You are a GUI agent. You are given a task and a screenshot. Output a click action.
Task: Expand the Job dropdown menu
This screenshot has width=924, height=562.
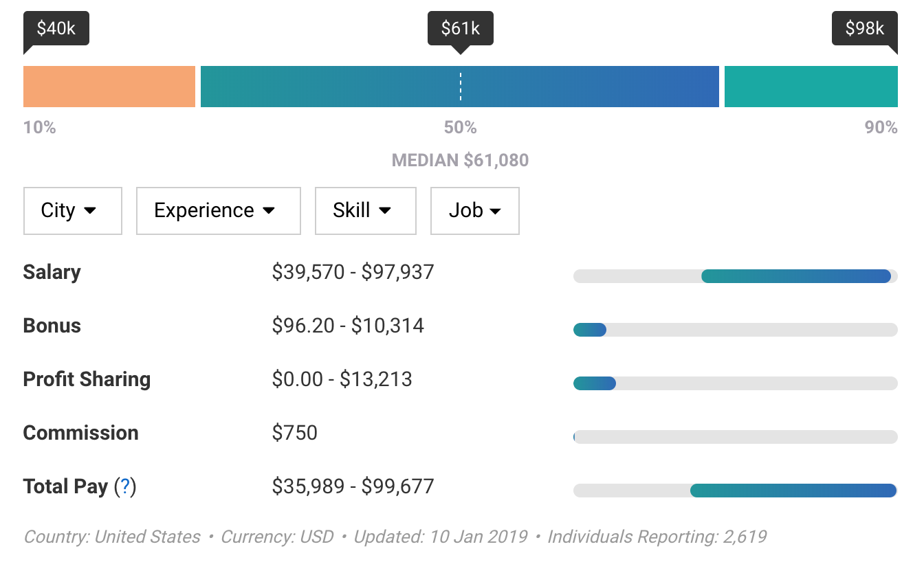coord(474,210)
